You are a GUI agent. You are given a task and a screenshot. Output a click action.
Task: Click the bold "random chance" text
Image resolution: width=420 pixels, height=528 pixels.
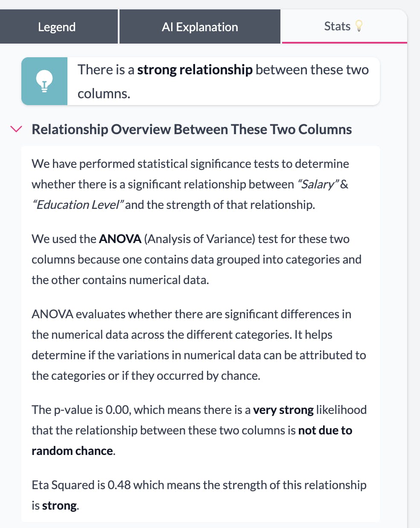tap(72, 451)
